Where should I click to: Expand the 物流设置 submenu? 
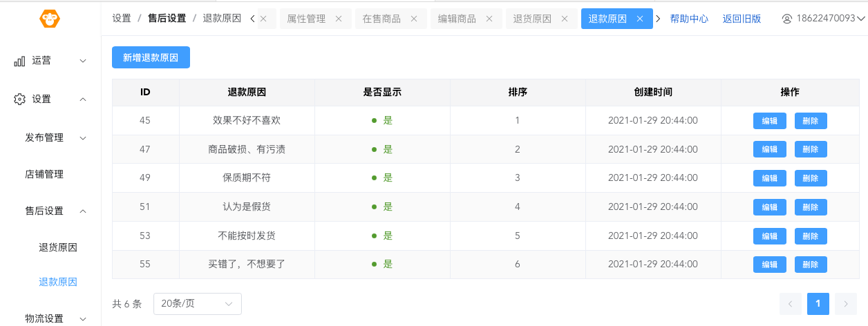55,318
